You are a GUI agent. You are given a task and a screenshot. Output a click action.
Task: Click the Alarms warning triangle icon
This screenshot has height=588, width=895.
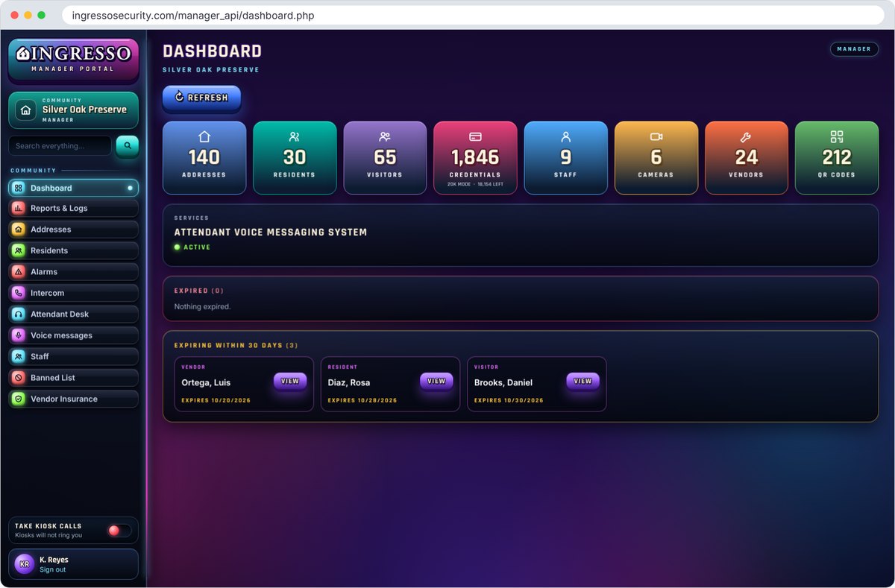(x=19, y=272)
